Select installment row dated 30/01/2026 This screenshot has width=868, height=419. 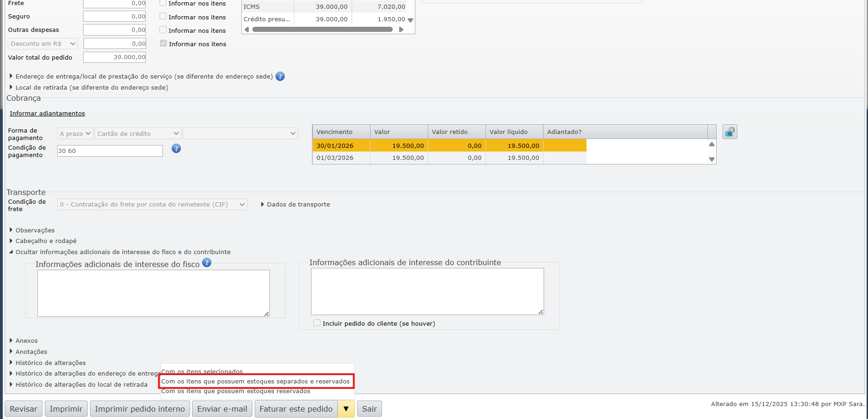[x=449, y=146]
